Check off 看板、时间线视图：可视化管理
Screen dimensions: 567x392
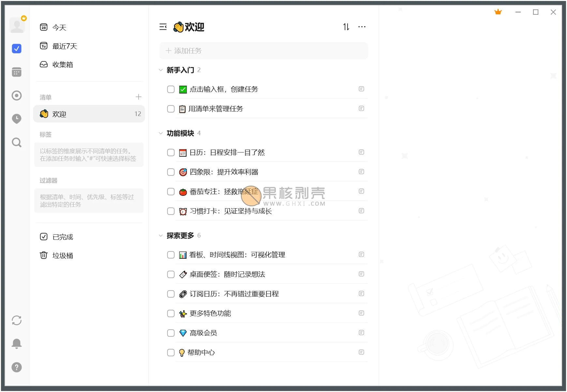(x=171, y=255)
